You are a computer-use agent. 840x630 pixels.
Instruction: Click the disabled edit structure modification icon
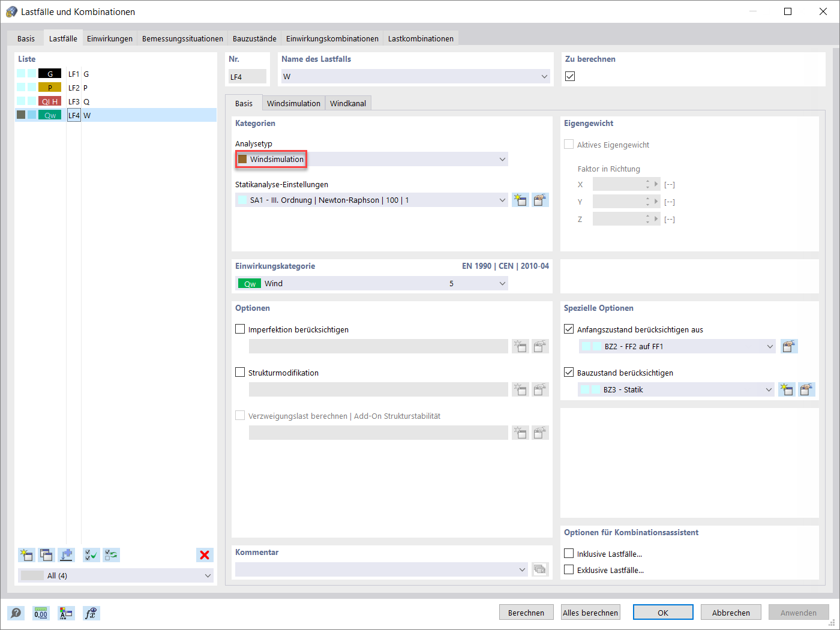pos(540,389)
